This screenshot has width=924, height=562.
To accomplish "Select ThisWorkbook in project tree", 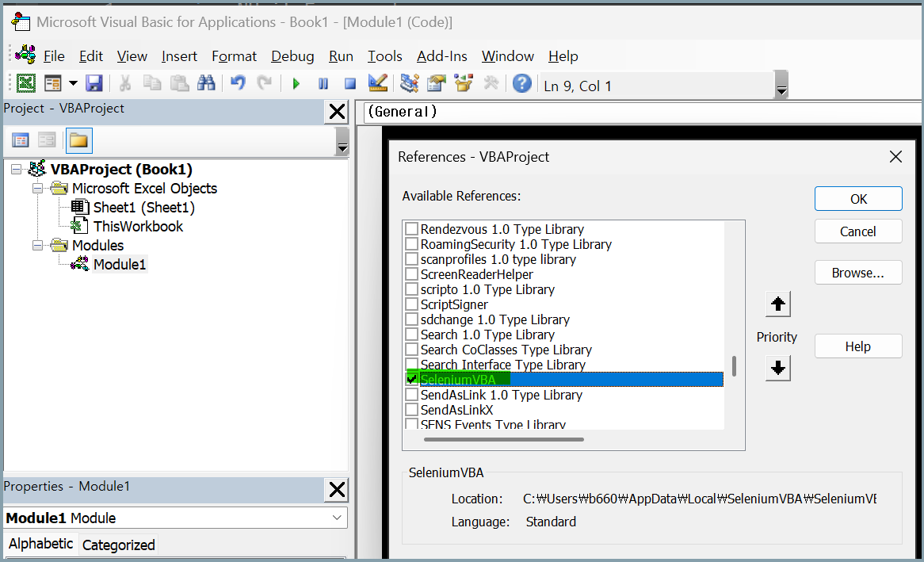I will [x=138, y=227].
